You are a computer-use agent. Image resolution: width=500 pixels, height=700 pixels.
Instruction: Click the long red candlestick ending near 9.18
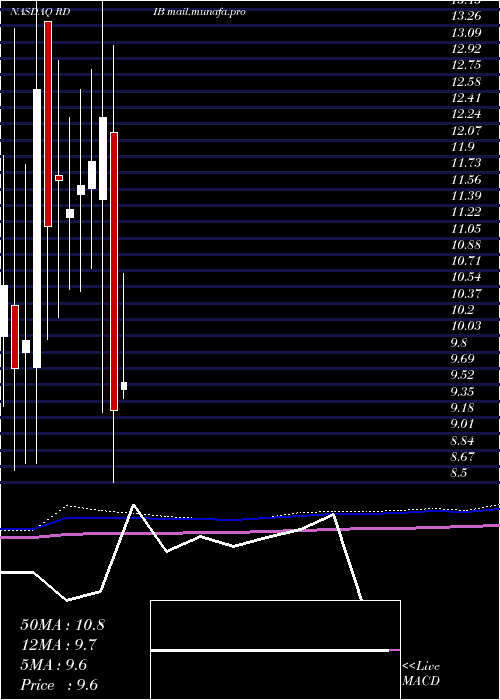click(x=114, y=271)
